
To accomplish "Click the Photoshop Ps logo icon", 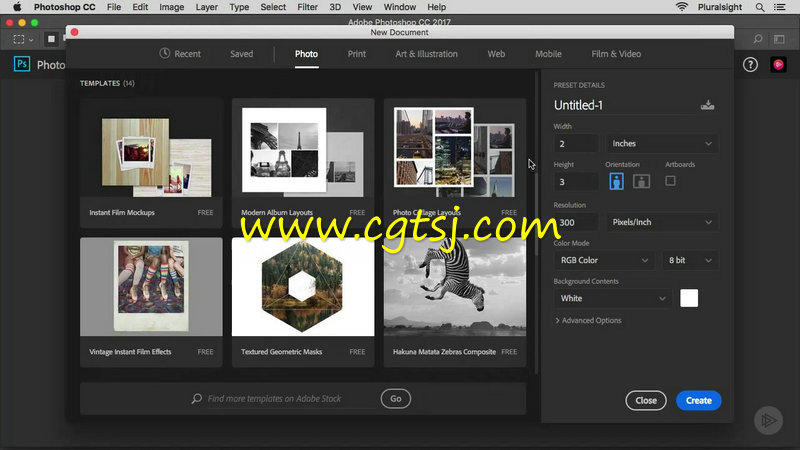I will (x=22, y=64).
